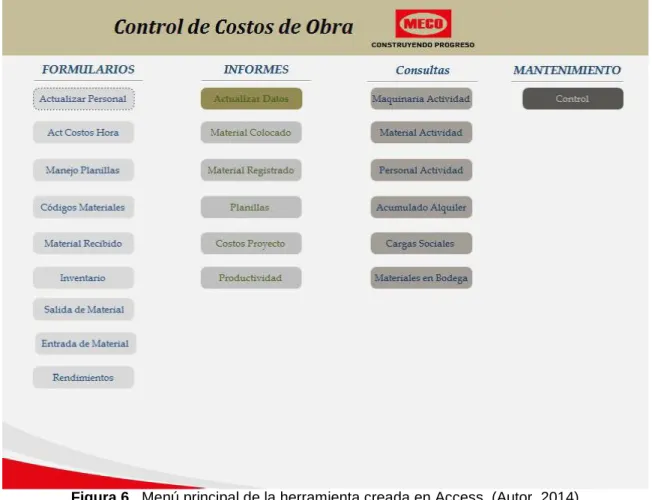This screenshot has height=500, width=652.
Task: Click the MANTENIMIENTO section heading
Action: (x=567, y=70)
